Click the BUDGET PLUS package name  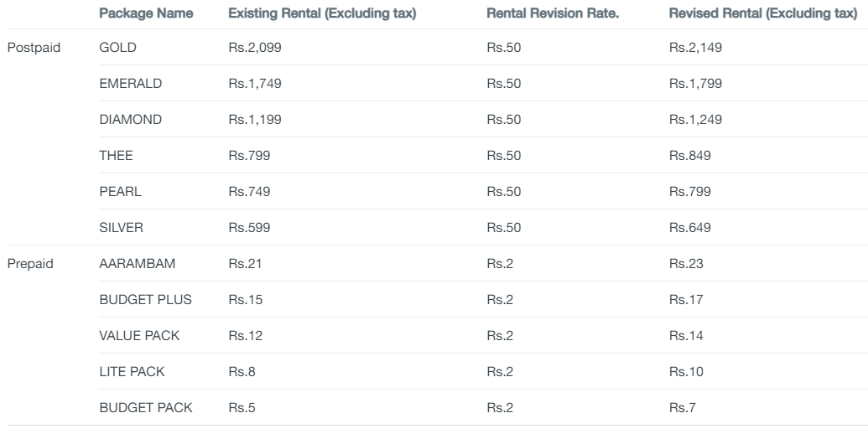click(x=146, y=300)
